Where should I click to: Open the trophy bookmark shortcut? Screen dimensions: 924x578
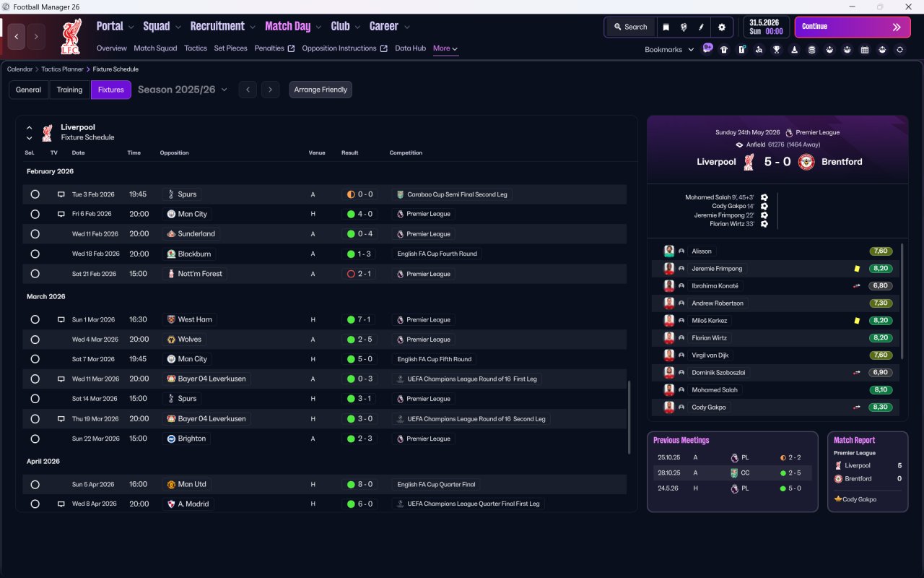click(x=777, y=50)
